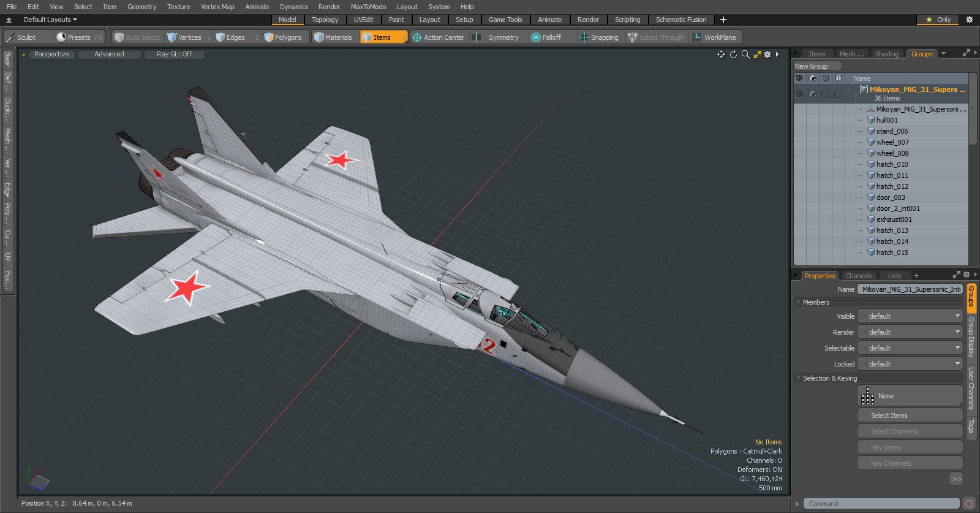The image size is (980, 513).
Task: Open Selectable default dropdown
Action: point(910,348)
